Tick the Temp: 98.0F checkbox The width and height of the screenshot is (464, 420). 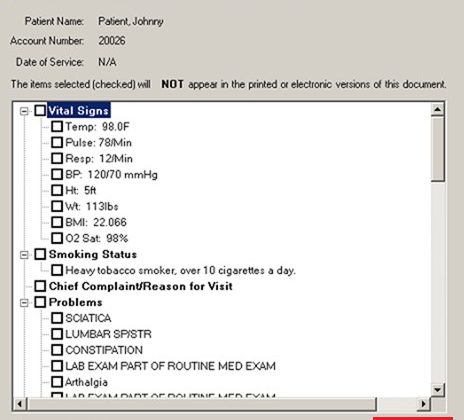[57, 127]
